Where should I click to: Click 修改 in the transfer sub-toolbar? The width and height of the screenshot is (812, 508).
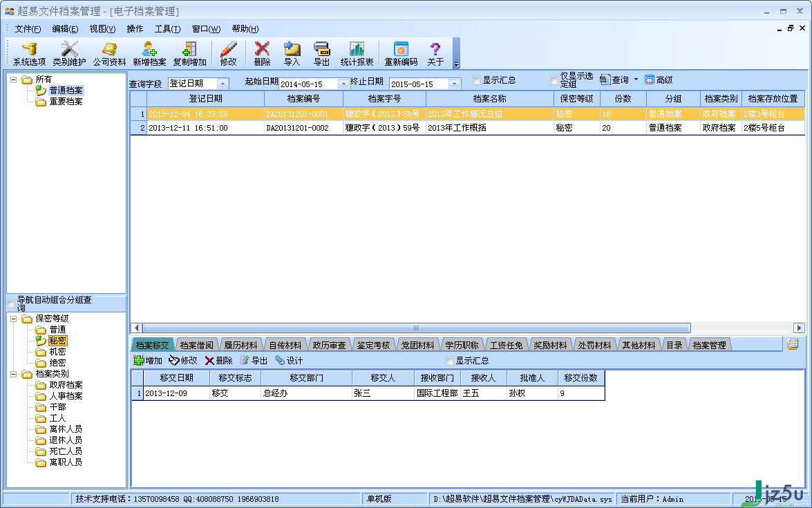click(x=183, y=360)
